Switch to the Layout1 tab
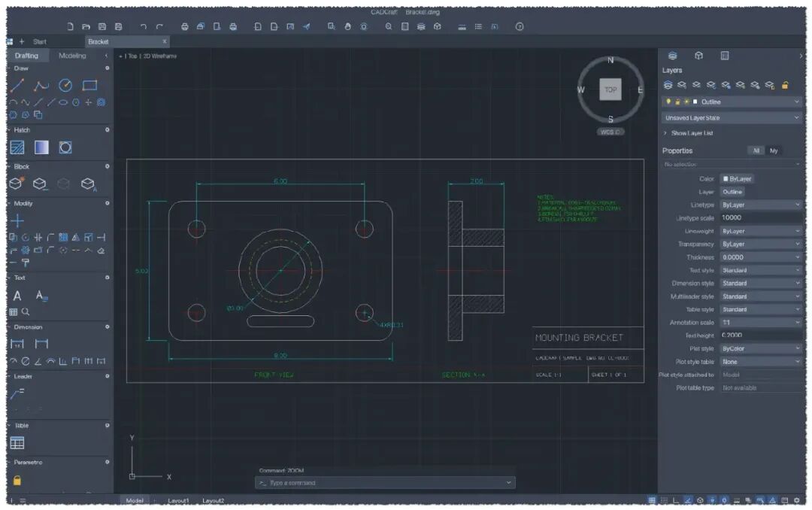 coord(179,501)
